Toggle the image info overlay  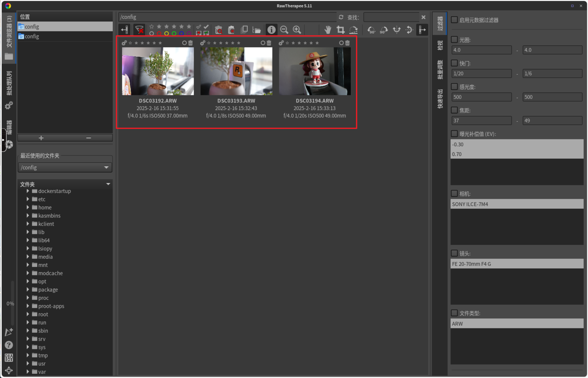[x=271, y=30]
